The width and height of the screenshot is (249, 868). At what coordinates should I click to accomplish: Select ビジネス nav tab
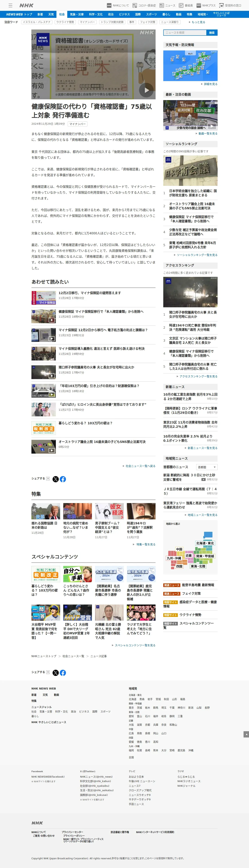pyautogui.click(x=124, y=15)
